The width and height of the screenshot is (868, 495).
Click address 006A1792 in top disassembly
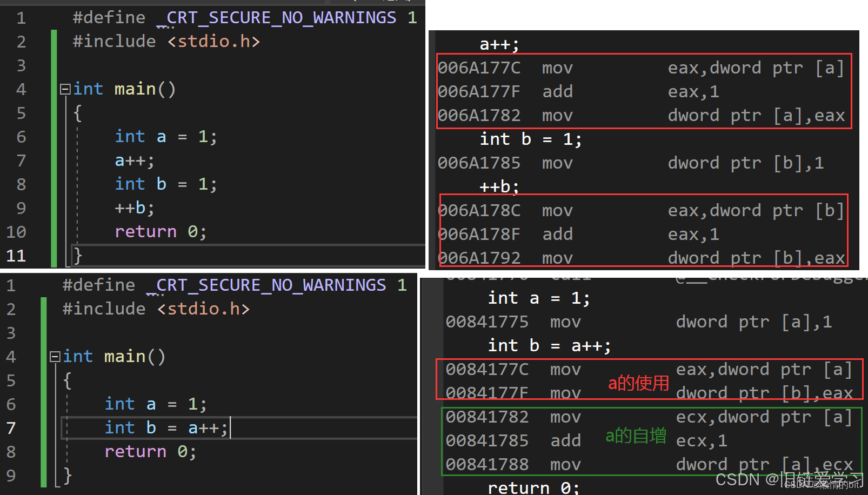[479, 258]
